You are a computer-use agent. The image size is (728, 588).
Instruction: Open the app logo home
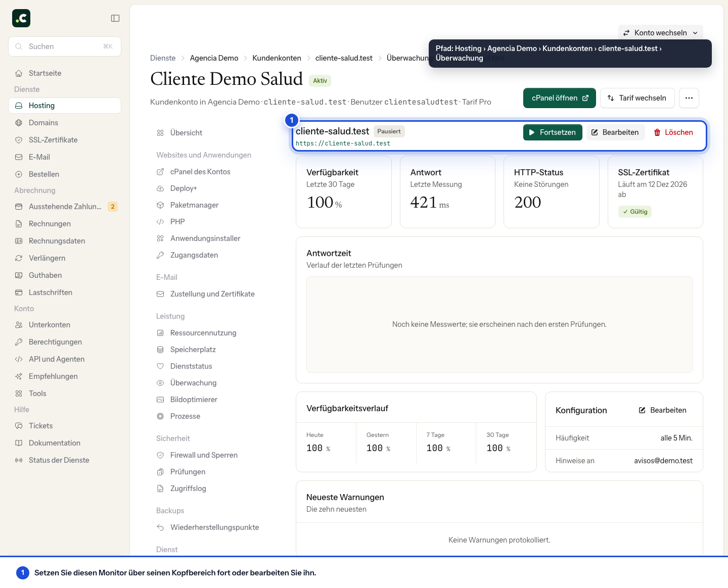point(21,18)
